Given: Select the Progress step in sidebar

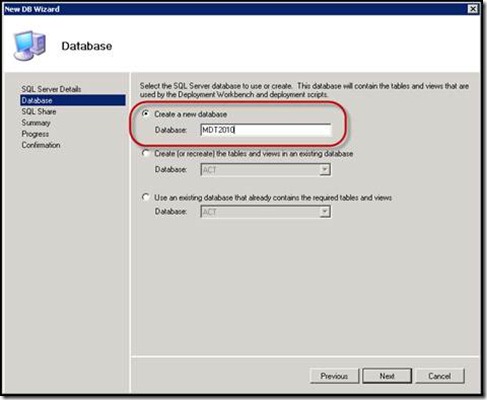Looking at the screenshot, I should tap(35, 134).
